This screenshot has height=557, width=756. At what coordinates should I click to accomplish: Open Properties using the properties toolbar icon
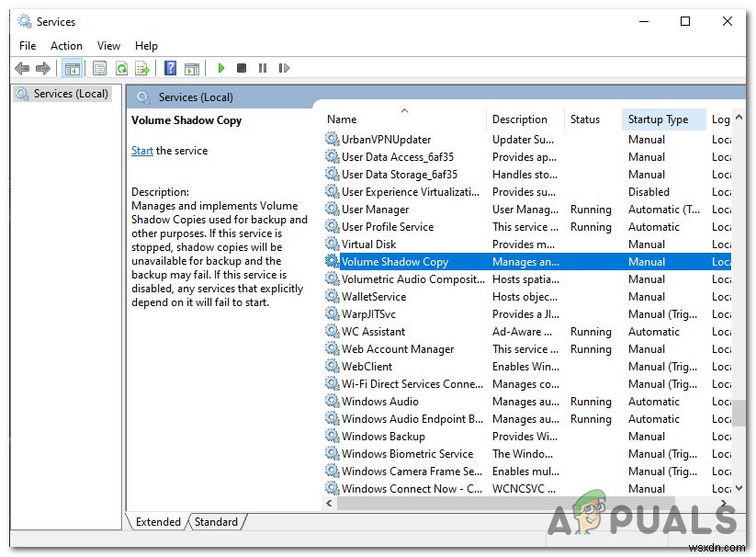point(99,67)
